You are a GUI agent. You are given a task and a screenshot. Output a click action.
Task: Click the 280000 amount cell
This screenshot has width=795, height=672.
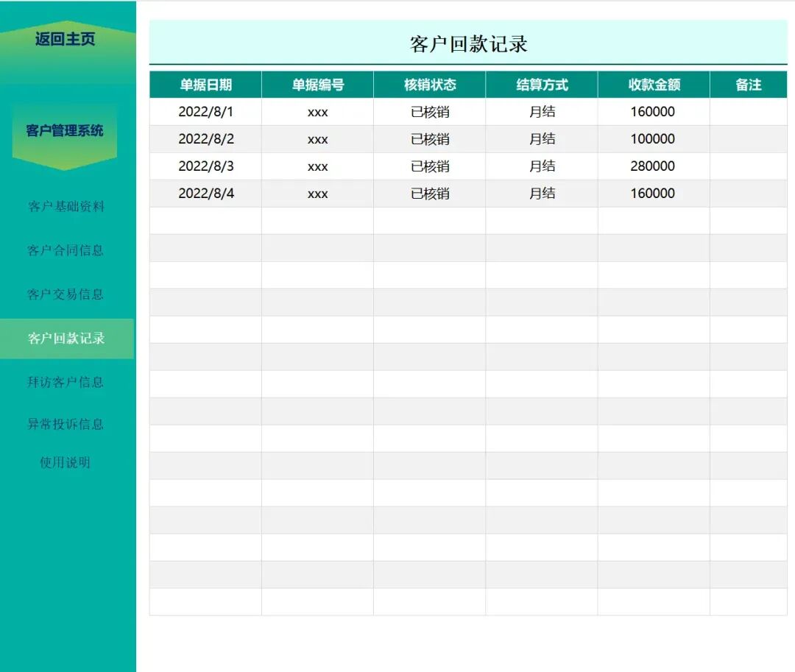click(653, 166)
